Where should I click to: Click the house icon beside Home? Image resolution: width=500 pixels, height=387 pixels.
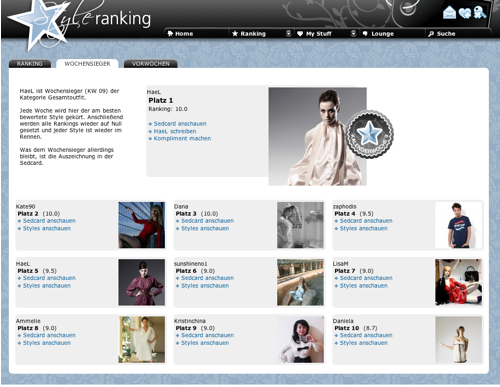170,33
